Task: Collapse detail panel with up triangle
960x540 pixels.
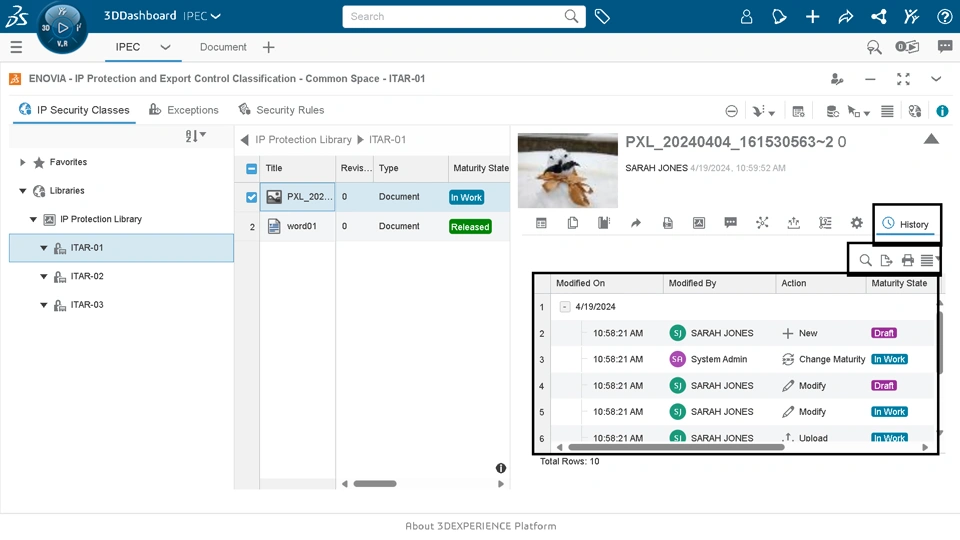Action: (x=931, y=139)
